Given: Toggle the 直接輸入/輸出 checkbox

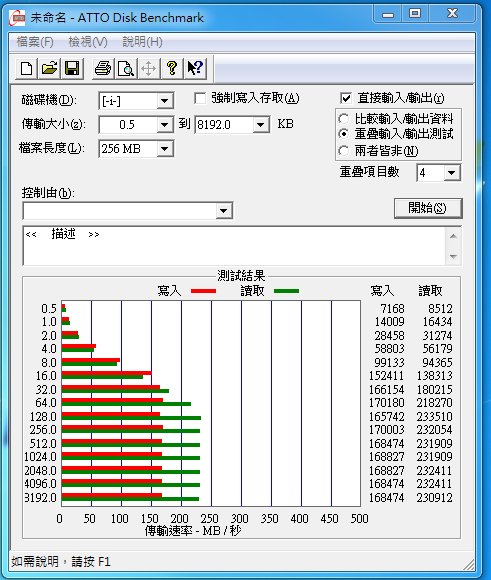Looking at the screenshot, I should (346, 98).
